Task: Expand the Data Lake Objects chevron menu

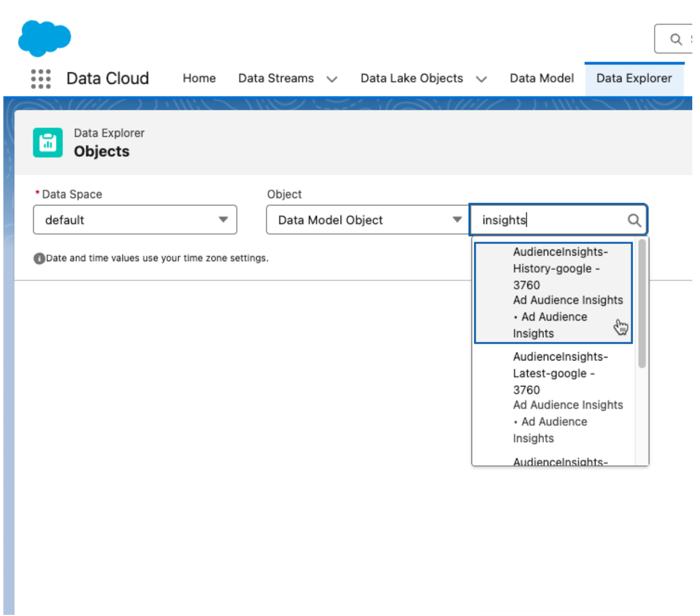Action: click(x=481, y=79)
